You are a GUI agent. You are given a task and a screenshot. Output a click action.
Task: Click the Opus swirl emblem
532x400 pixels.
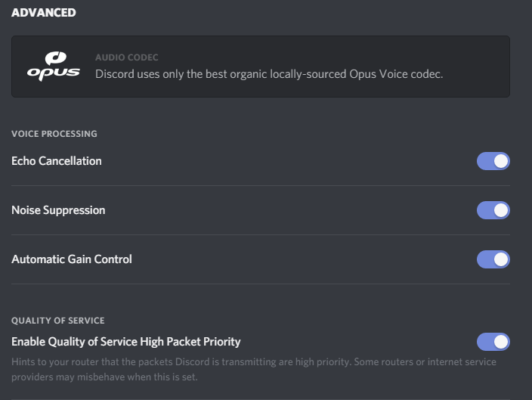tap(56, 58)
